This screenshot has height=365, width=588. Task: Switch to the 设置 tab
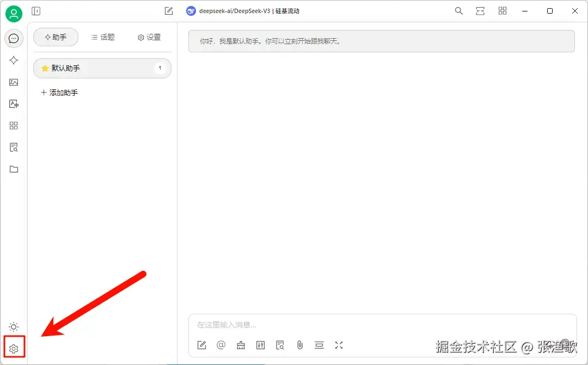click(x=150, y=37)
